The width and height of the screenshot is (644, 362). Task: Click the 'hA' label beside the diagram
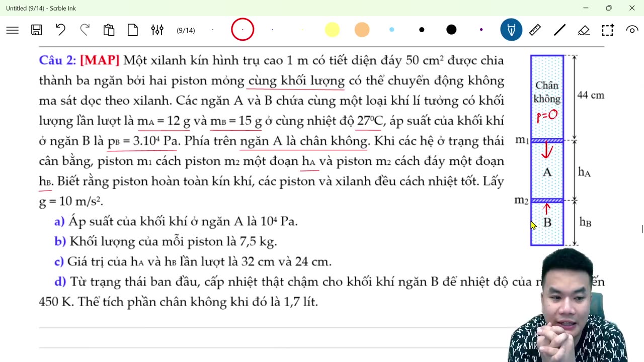(x=584, y=172)
